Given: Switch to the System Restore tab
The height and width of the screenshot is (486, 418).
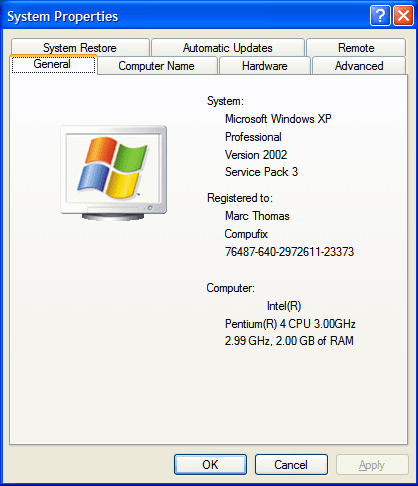Looking at the screenshot, I should point(80,48).
